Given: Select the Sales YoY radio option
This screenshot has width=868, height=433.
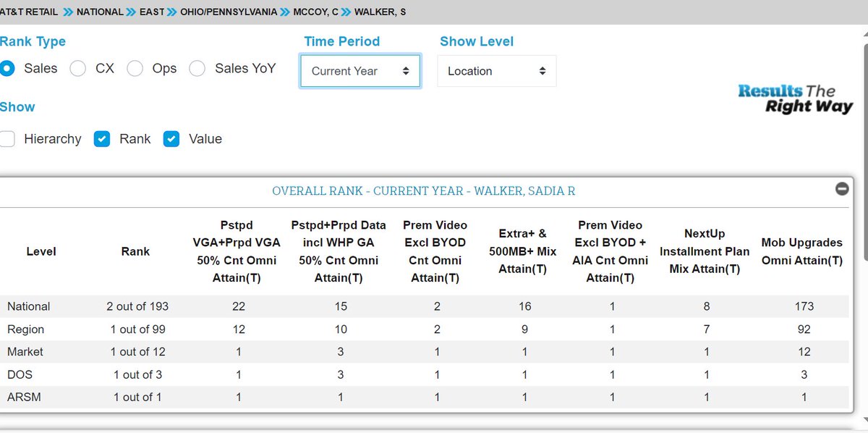Looking at the screenshot, I should [197, 69].
